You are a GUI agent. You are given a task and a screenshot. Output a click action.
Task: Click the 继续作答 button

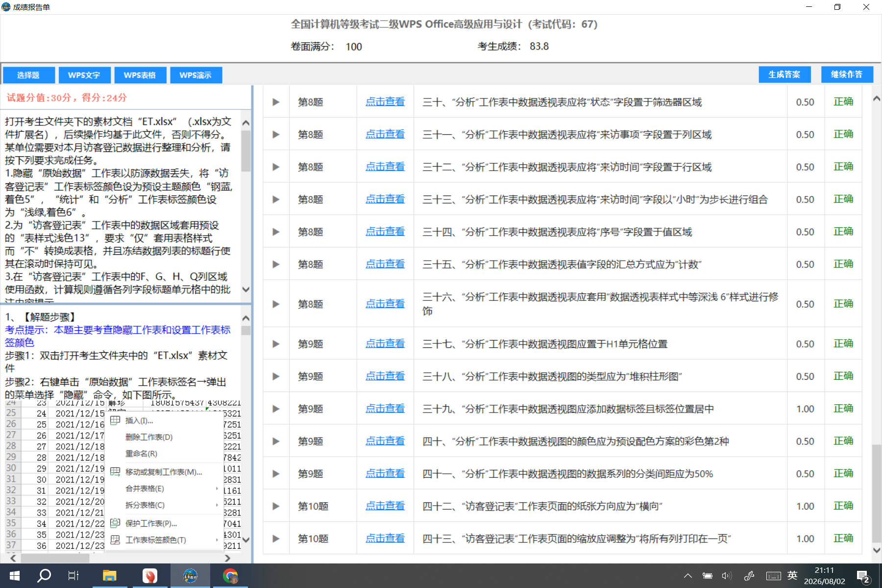847,74
